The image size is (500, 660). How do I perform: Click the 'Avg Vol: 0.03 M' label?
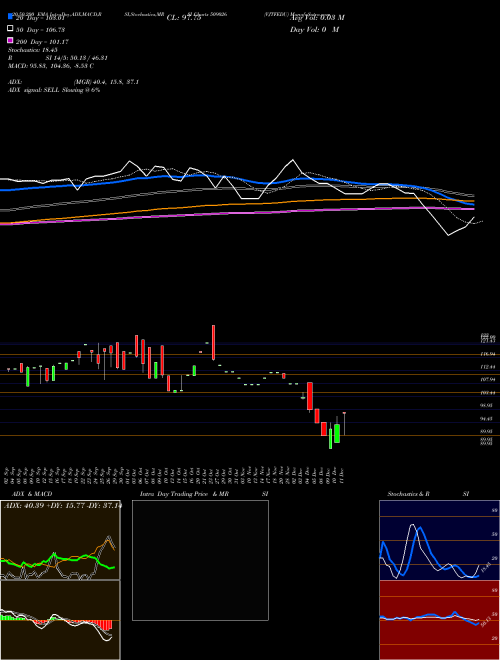click(x=317, y=18)
